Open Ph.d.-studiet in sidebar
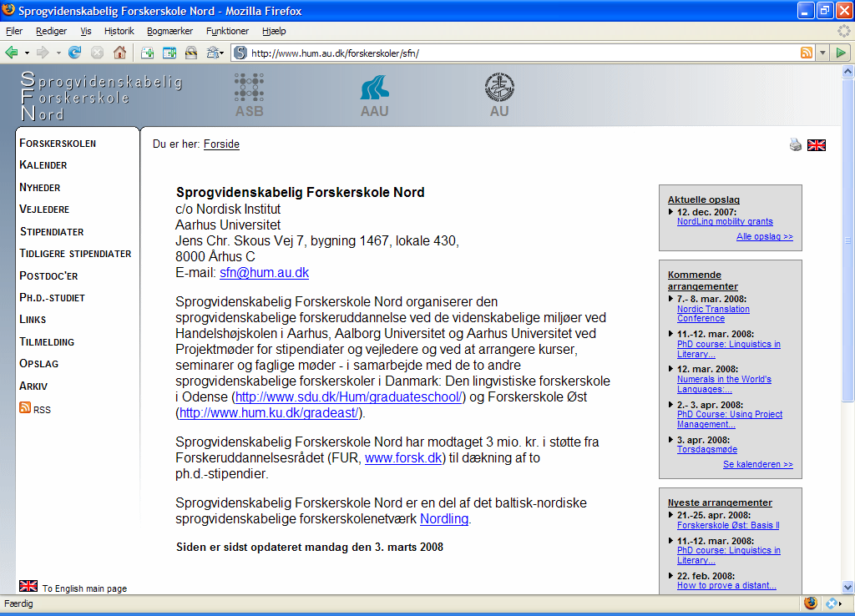 click(x=53, y=297)
